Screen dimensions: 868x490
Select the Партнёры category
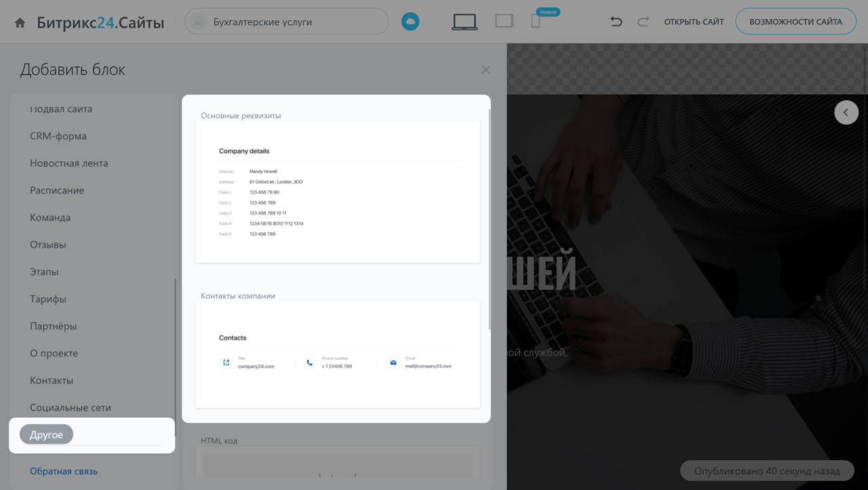53,326
